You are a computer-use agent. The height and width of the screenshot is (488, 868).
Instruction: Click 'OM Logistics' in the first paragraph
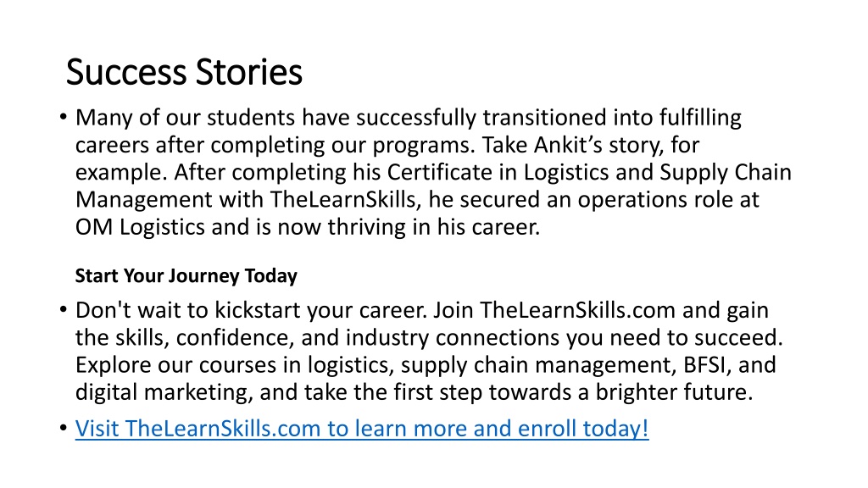click(140, 227)
